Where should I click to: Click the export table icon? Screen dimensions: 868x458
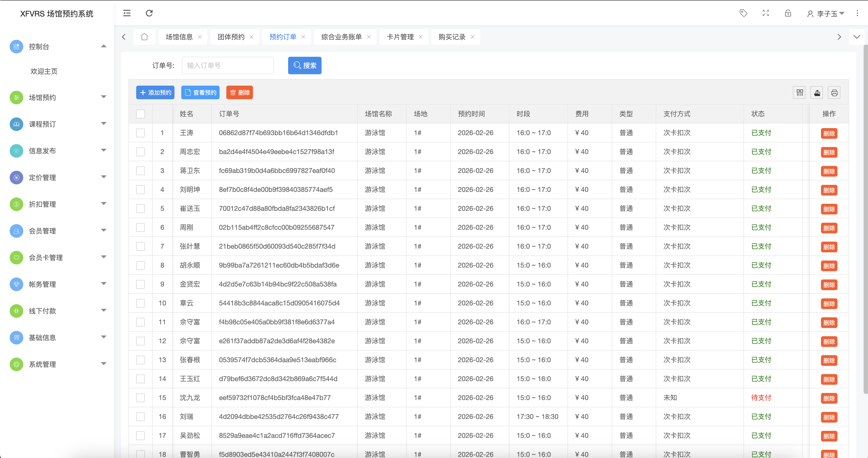[817, 93]
